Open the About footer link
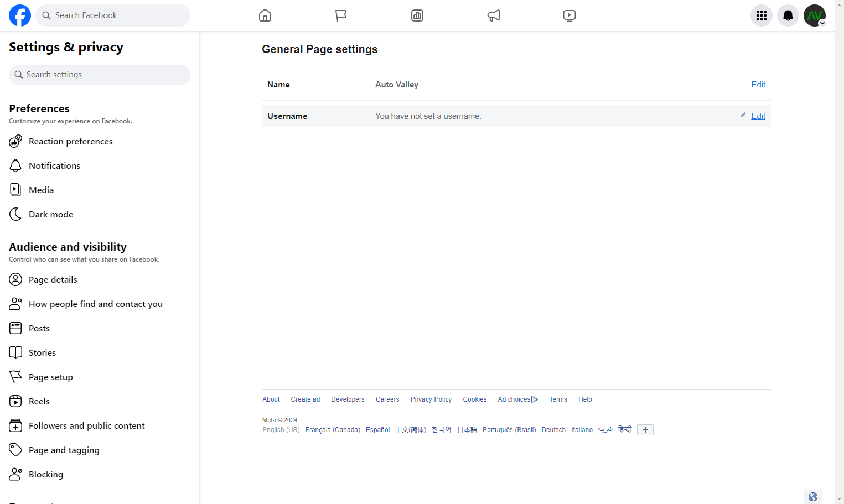 (271, 399)
